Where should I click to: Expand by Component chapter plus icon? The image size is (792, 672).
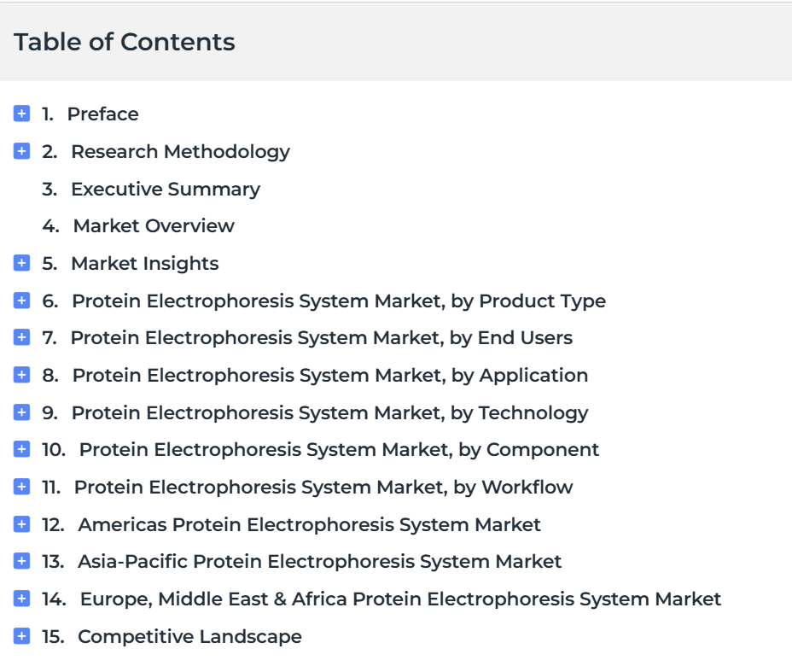(x=22, y=449)
